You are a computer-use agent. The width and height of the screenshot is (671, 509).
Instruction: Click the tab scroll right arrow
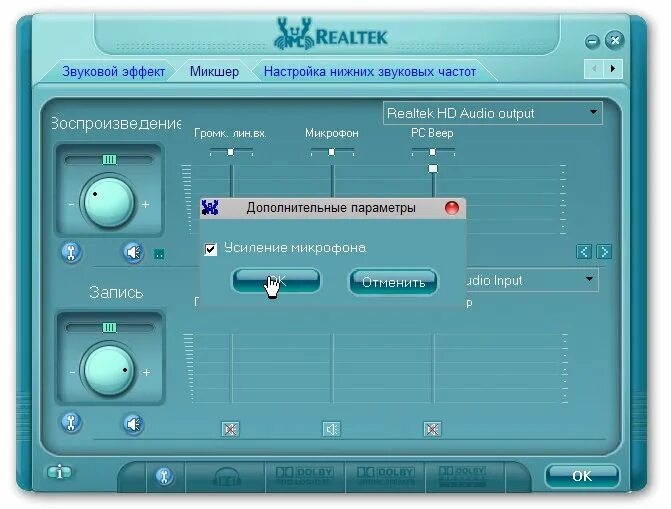(613, 68)
